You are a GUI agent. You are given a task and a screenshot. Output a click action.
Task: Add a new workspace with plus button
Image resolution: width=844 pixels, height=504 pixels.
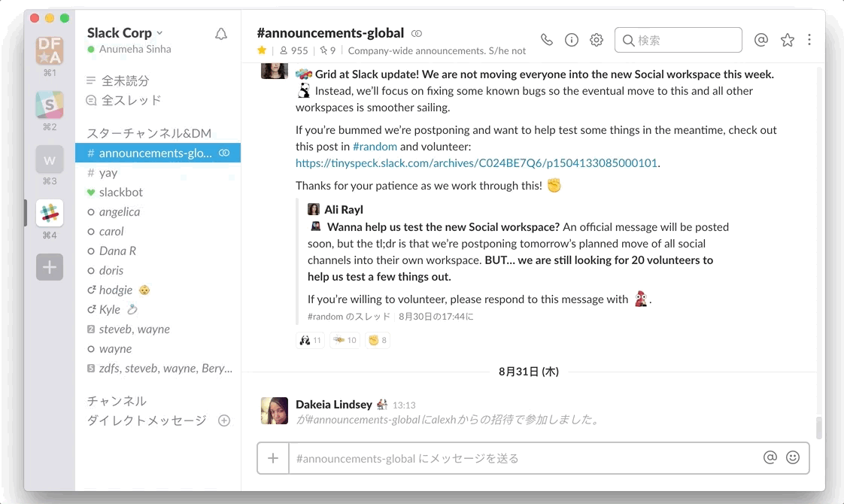pyautogui.click(x=50, y=267)
